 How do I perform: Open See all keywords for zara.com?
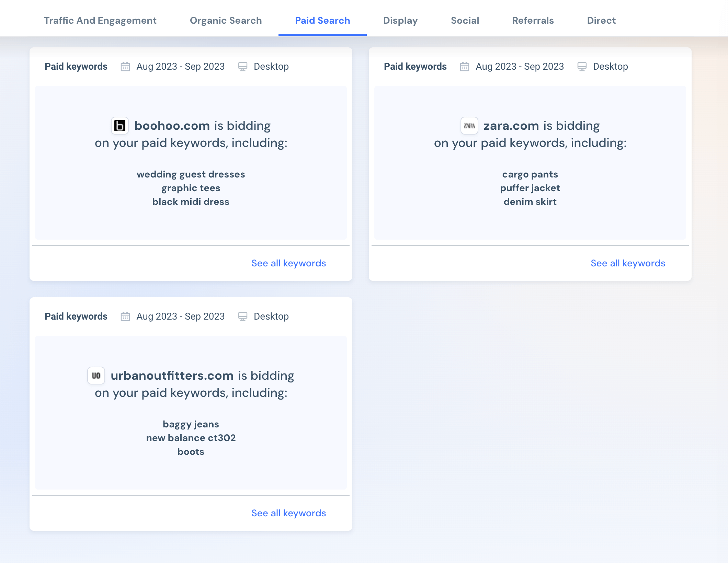click(628, 263)
